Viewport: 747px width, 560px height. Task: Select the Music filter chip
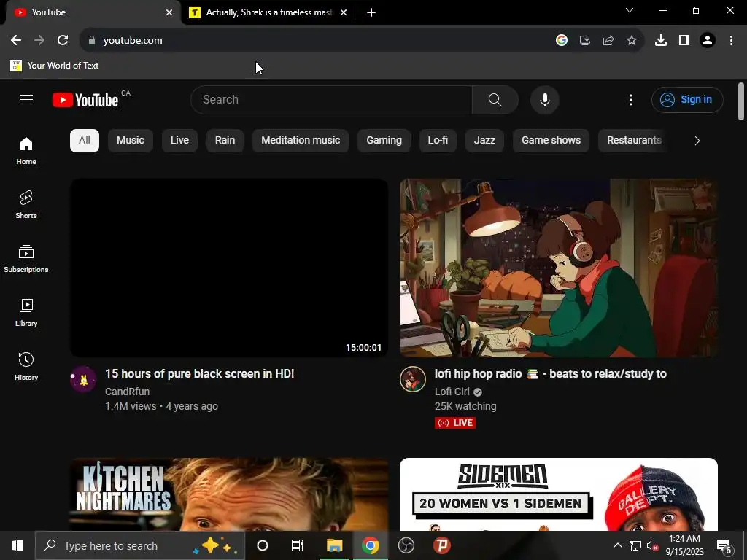[131, 141]
